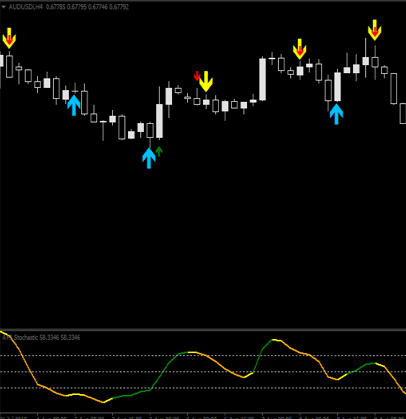This screenshot has width=406, height=419.
Task: Click the ATR Stochastic indicator label
Action: pyautogui.click(x=41, y=338)
